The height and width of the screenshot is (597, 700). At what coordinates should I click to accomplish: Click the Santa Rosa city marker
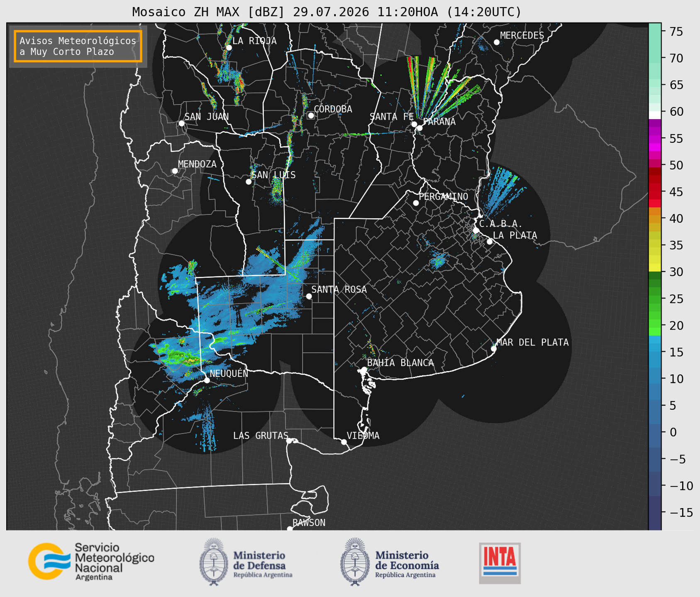309,296
